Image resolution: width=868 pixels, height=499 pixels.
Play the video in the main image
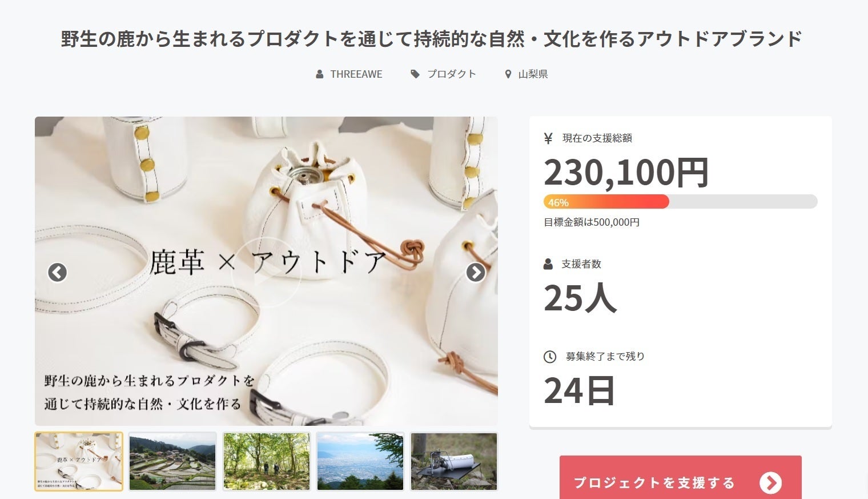(266, 273)
